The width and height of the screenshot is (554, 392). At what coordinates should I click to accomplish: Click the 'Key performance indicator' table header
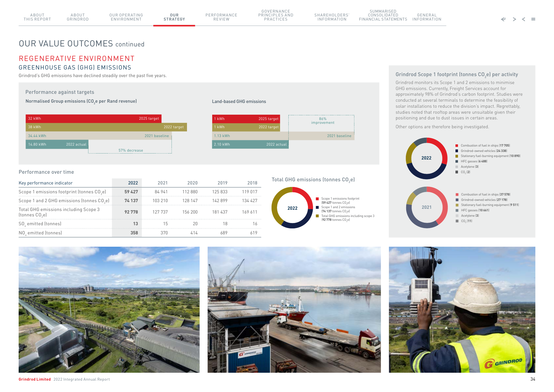[45, 183]
